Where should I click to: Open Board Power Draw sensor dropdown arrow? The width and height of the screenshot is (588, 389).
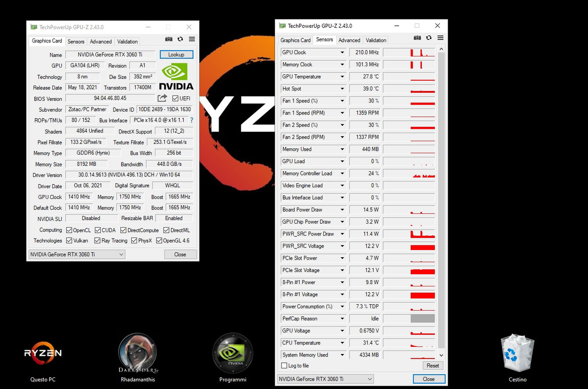342,210
